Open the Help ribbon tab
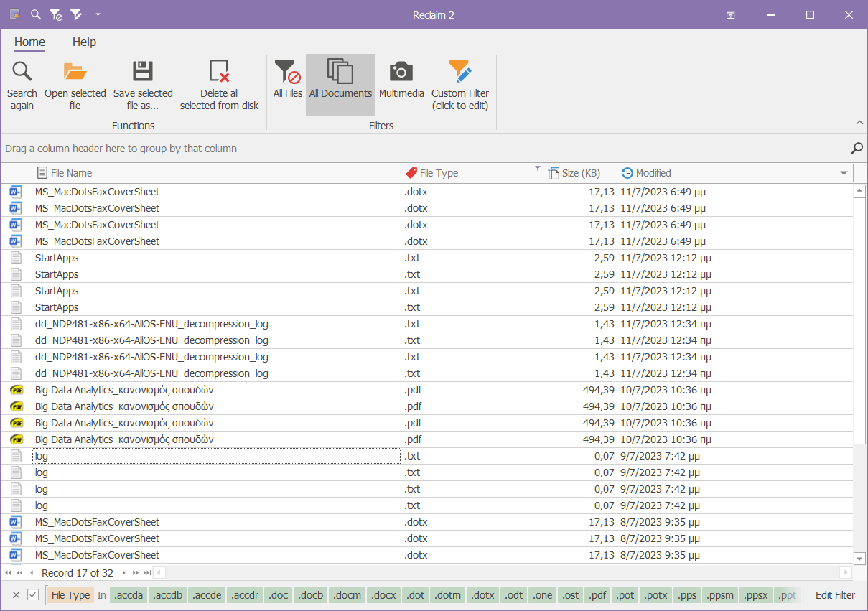Viewport: 868px width, 611px height. pos(84,42)
